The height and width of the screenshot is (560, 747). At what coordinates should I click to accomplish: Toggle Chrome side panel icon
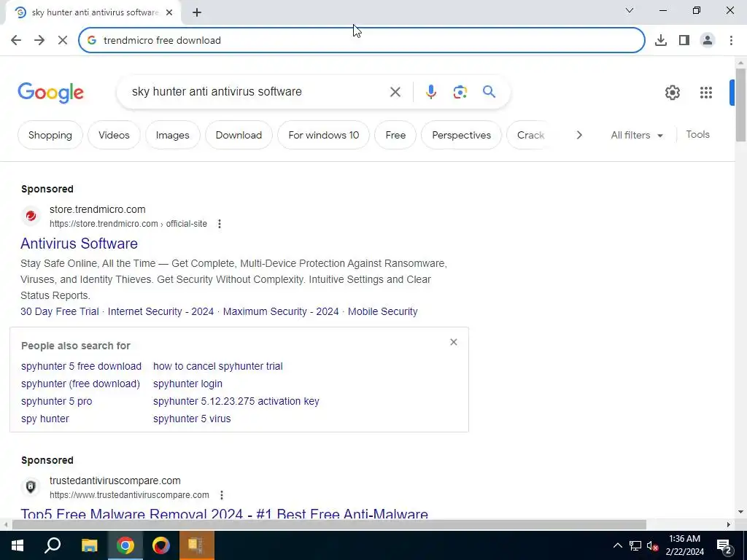click(x=684, y=40)
